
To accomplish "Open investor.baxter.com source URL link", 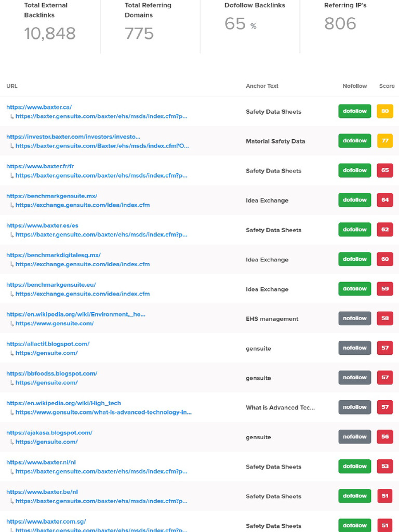I will click(x=73, y=137).
